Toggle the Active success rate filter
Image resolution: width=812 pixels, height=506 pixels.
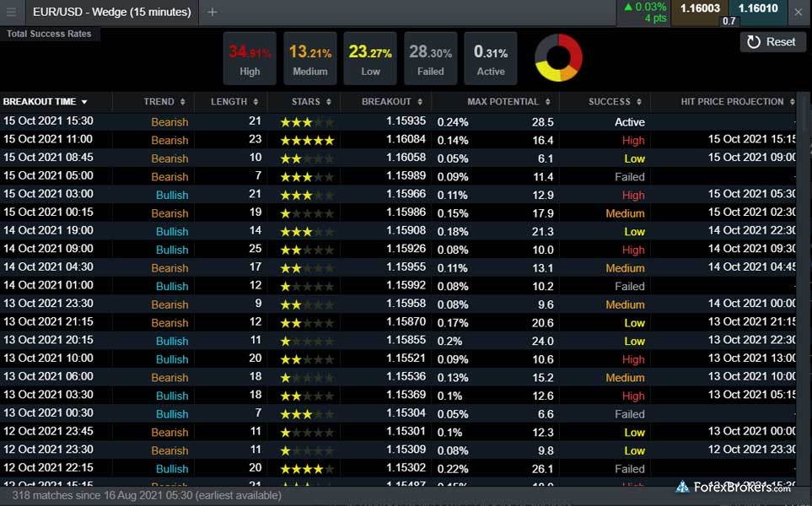pos(490,59)
